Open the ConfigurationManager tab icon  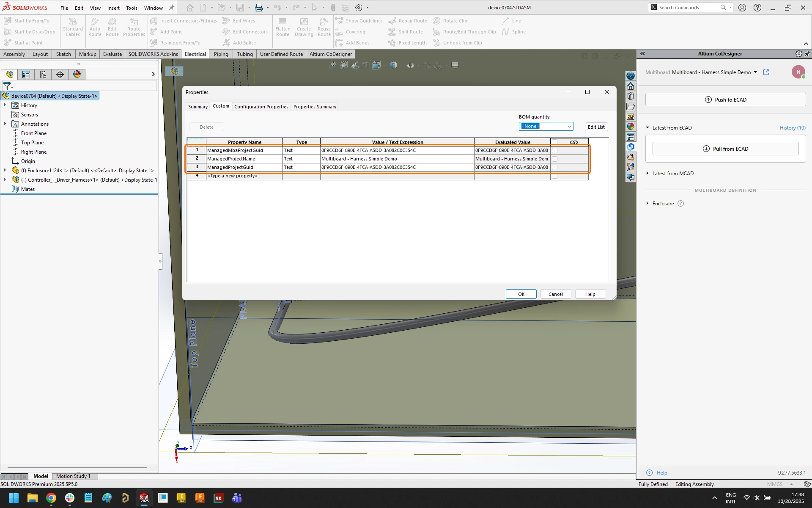[x=43, y=75]
